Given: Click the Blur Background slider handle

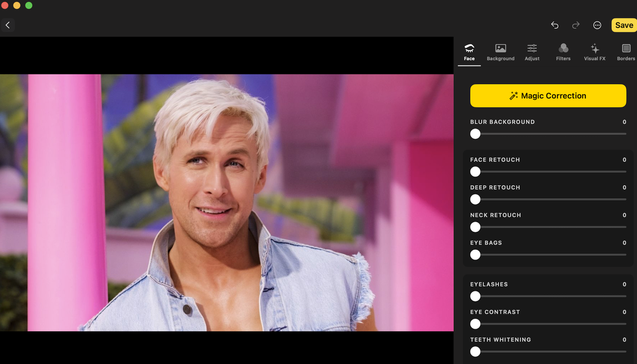Looking at the screenshot, I should (475, 134).
